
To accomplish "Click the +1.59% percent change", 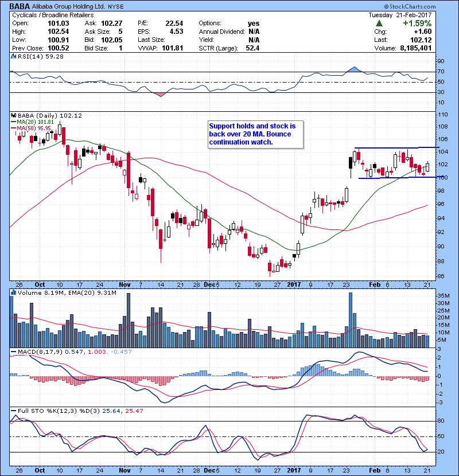I will pyautogui.click(x=417, y=24).
